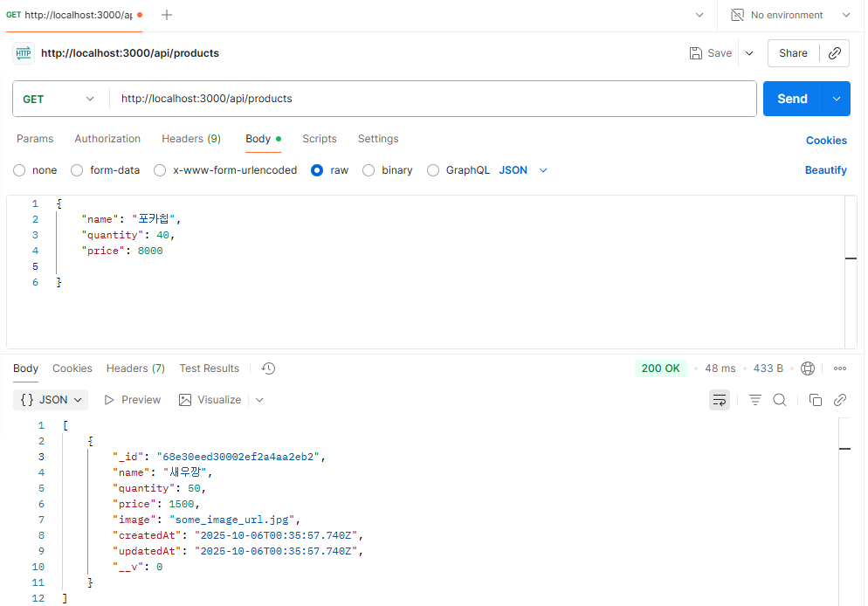Open the response Headers (7) tab
The image size is (868, 606).
135,368
